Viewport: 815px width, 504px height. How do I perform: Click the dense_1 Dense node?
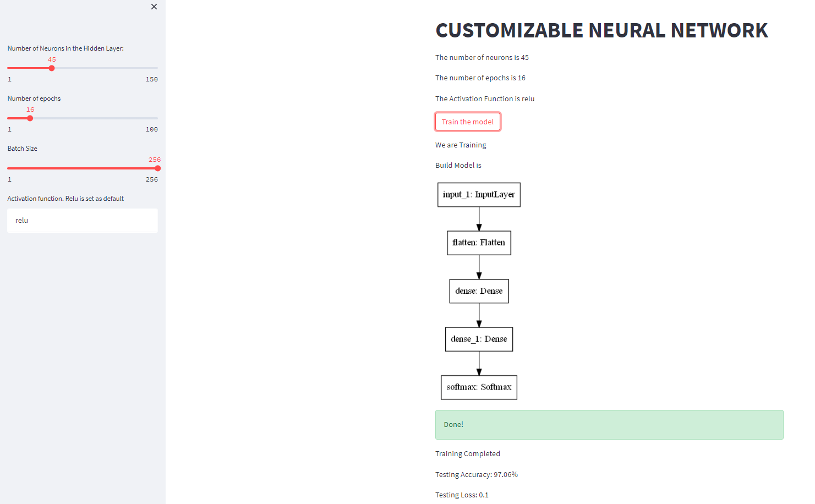coord(478,339)
